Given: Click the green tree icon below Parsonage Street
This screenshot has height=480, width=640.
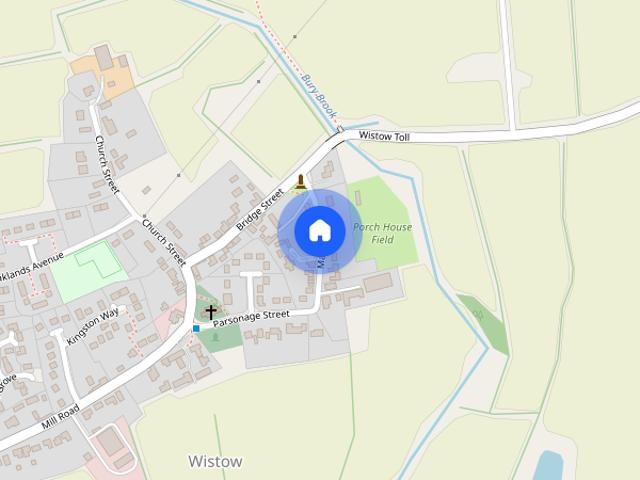Looking at the screenshot, I should 216,337.
